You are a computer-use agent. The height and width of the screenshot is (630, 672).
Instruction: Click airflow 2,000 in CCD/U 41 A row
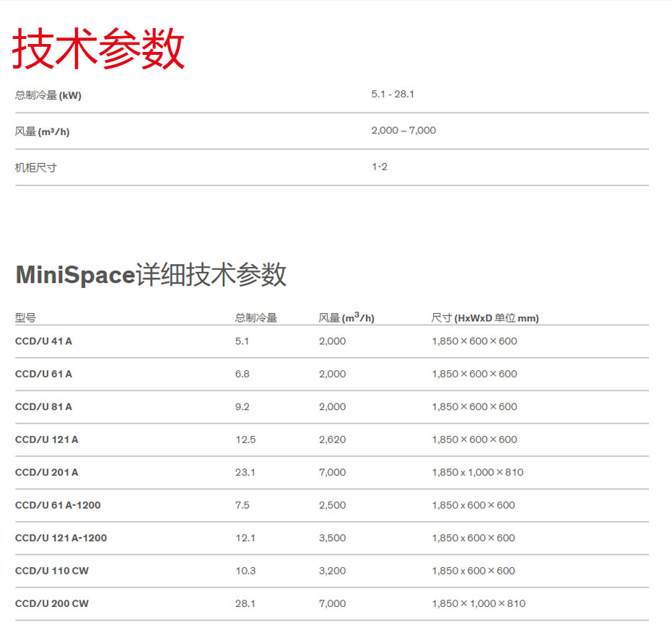click(332, 341)
